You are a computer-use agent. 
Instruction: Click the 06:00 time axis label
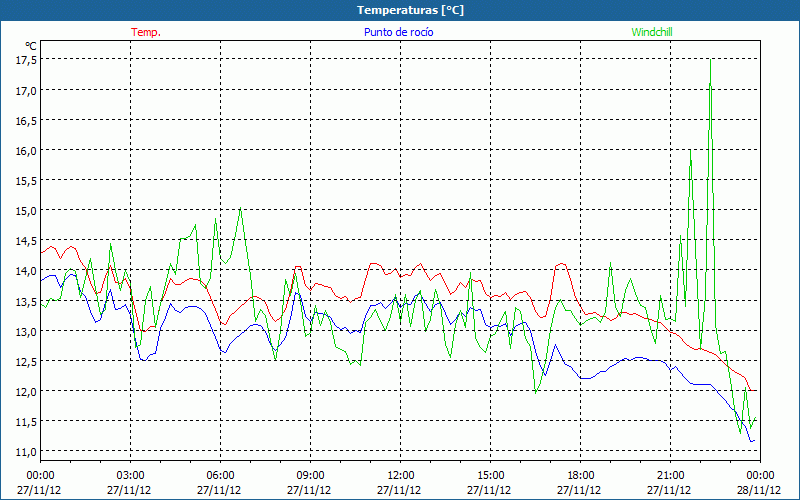click(x=220, y=476)
